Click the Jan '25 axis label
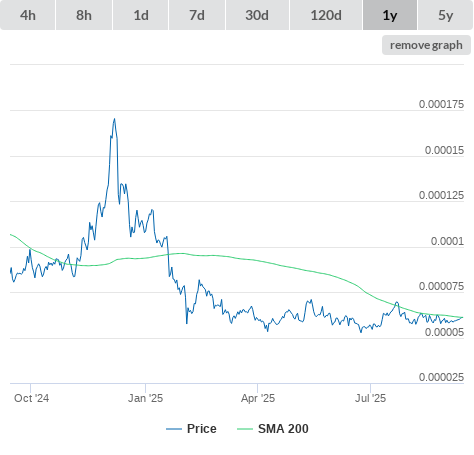The height and width of the screenshot is (455, 474). coord(145,398)
